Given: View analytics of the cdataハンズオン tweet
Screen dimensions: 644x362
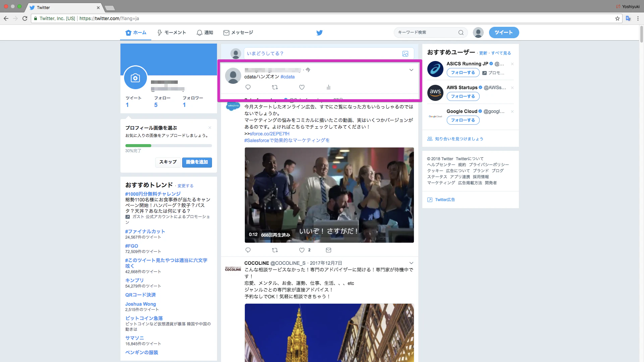Looking at the screenshot, I should 328,87.
